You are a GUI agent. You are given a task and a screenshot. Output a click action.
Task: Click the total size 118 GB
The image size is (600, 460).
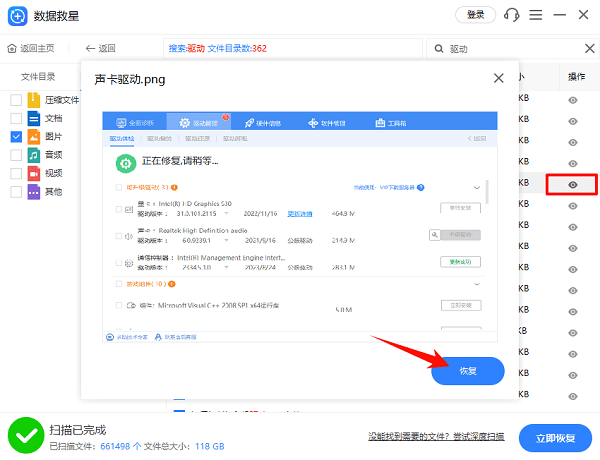[210, 446]
